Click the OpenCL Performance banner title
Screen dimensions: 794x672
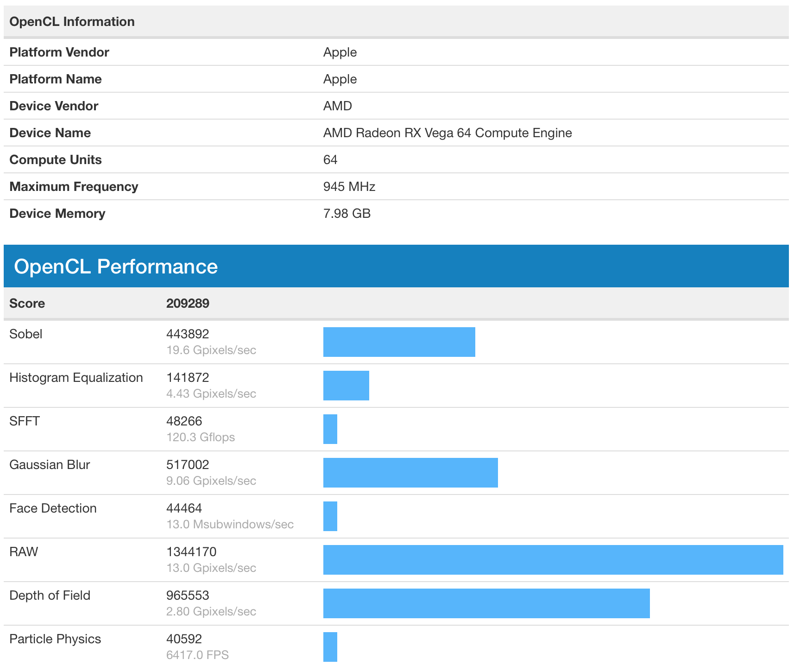tap(116, 266)
